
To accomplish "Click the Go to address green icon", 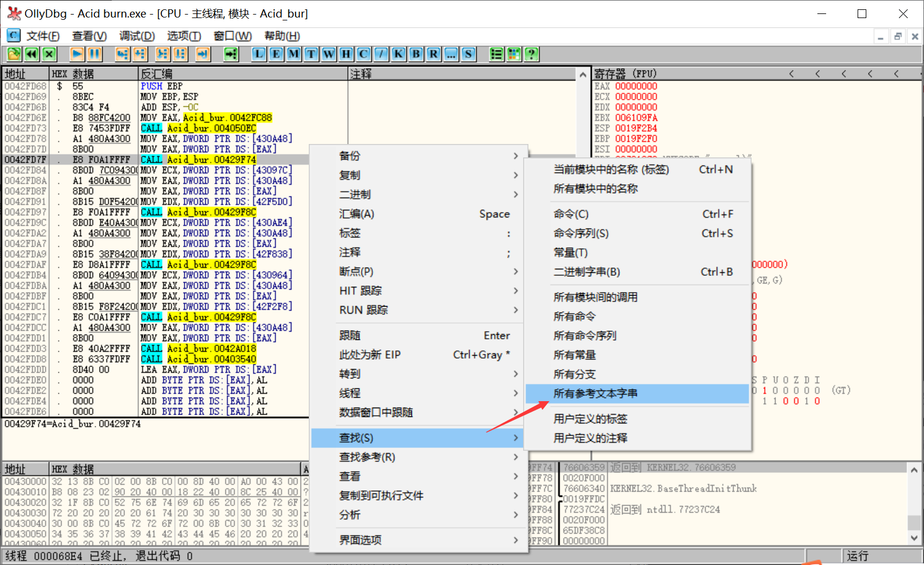I will pyautogui.click(x=231, y=54).
